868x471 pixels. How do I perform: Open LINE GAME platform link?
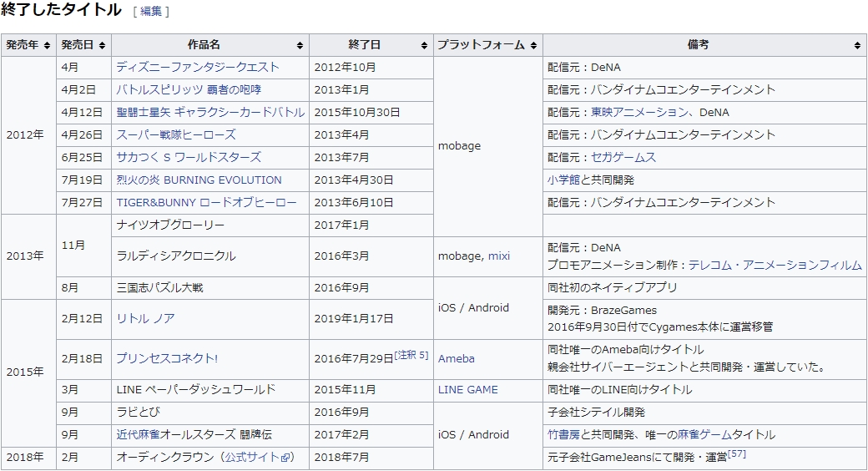(x=467, y=389)
